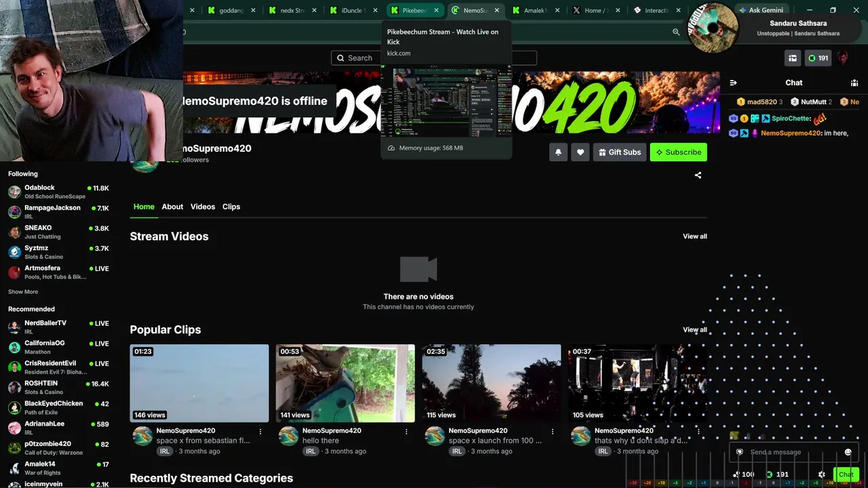Focus the Kick Search field
The image size is (868, 488).
click(434, 58)
